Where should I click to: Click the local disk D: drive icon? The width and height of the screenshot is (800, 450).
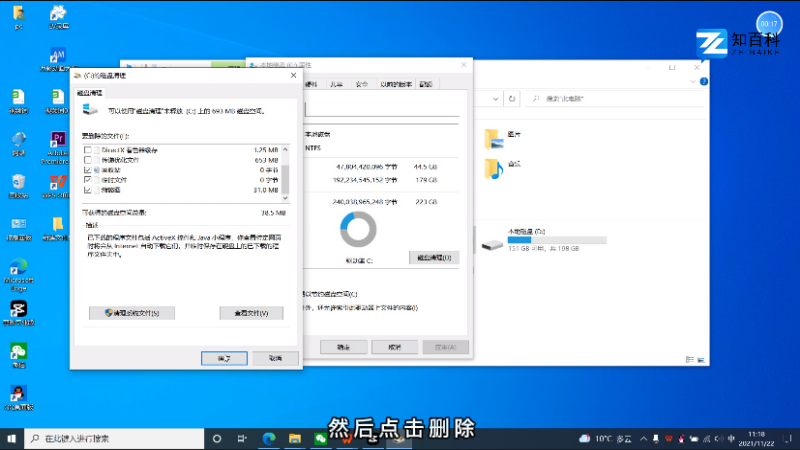(493, 245)
